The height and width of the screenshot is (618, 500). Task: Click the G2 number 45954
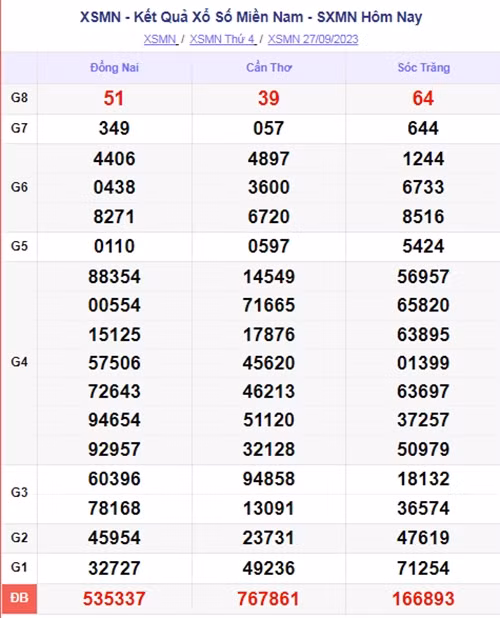click(114, 538)
